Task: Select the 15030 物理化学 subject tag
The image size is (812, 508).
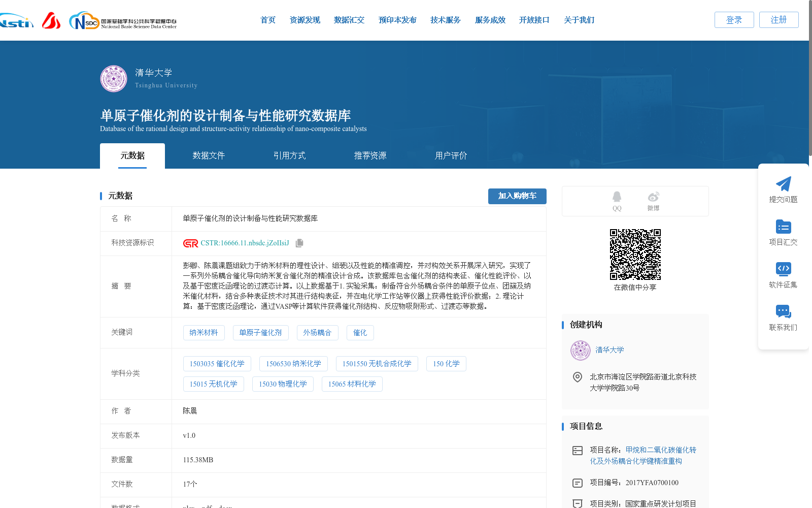Action: coord(283,384)
